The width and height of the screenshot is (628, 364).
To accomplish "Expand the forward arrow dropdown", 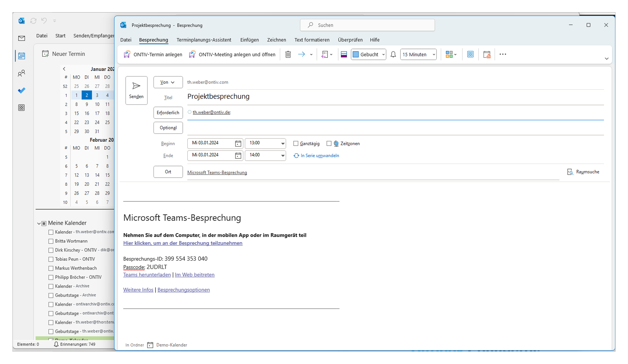I will tap(311, 55).
